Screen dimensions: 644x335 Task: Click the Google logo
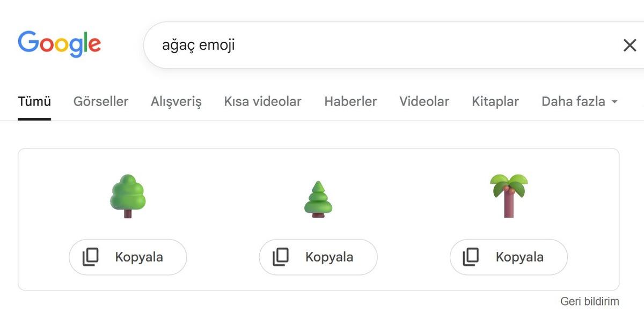click(59, 44)
